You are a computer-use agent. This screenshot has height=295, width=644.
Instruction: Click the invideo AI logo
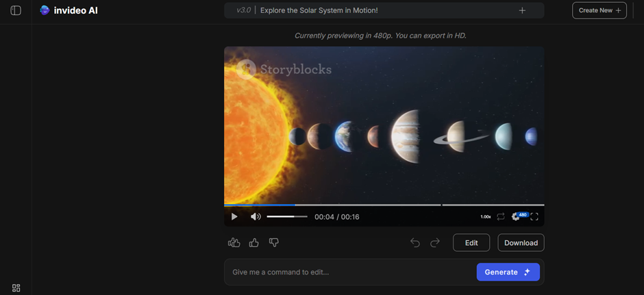69,10
